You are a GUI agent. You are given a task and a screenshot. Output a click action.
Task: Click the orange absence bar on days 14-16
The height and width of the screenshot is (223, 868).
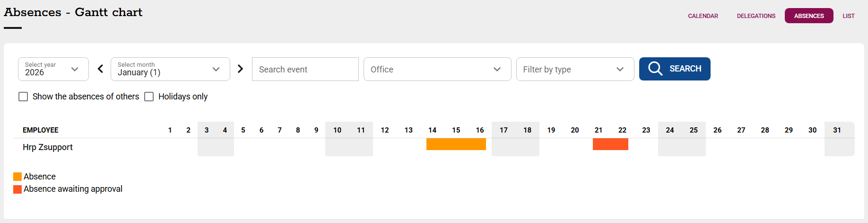(456, 144)
